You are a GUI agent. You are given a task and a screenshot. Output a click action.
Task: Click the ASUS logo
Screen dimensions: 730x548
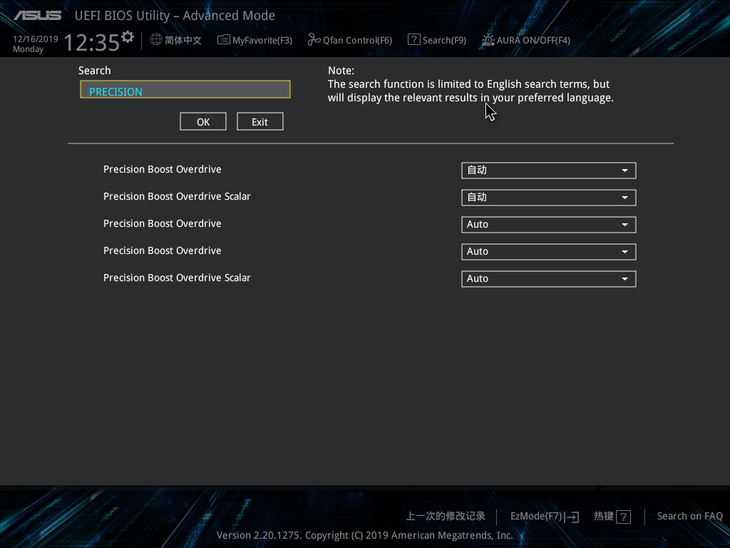[37, 16]
